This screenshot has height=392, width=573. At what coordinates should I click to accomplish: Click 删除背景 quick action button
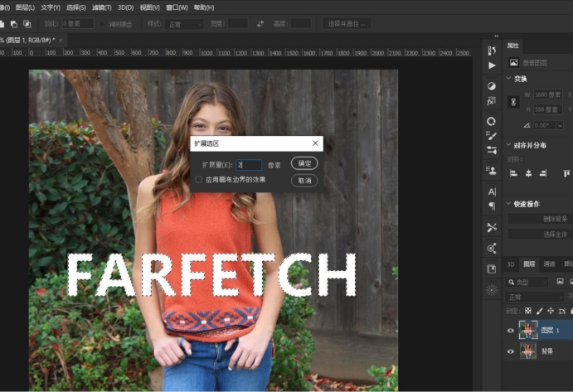tap(540, 219)
